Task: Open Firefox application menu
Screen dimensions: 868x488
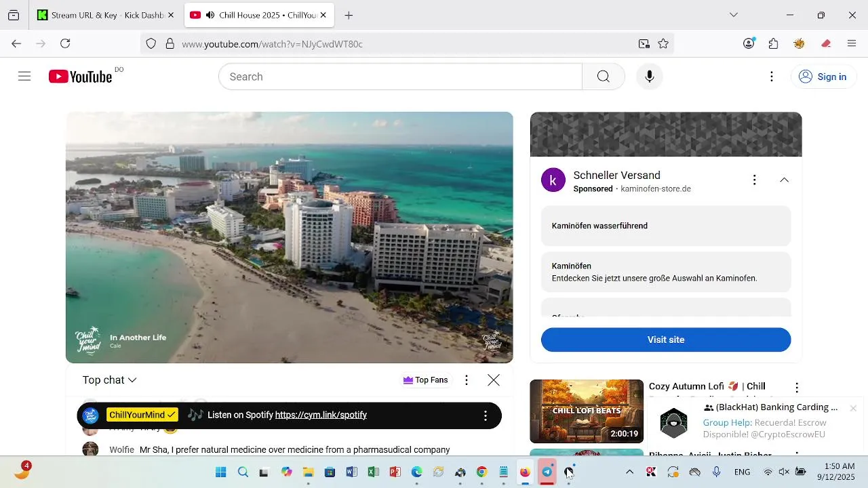Action: point(852,43)
